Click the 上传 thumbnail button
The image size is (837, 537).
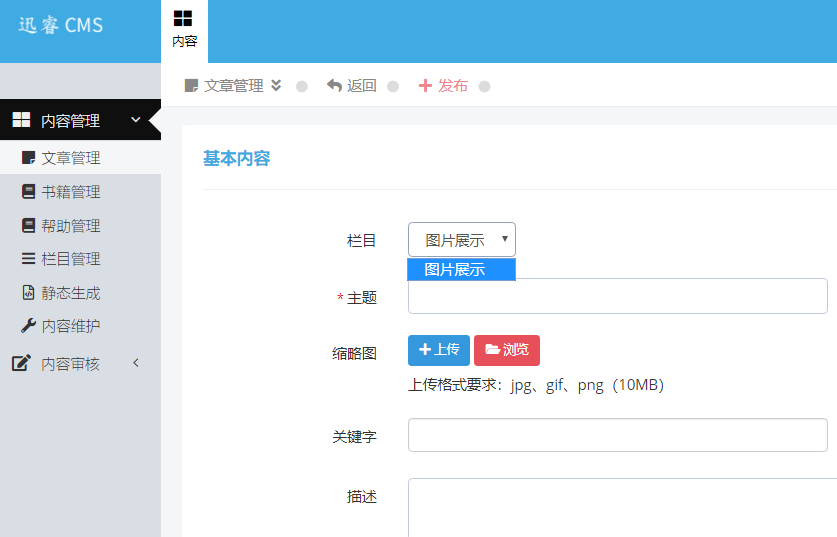click(439, 350)
